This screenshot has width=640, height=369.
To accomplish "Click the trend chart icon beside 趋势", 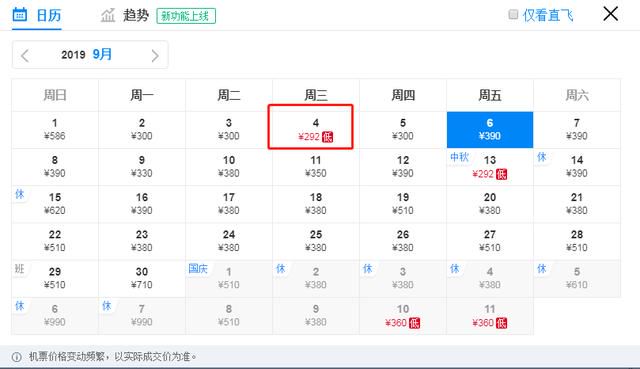I will pyautogui.click(x=108, y=16).
